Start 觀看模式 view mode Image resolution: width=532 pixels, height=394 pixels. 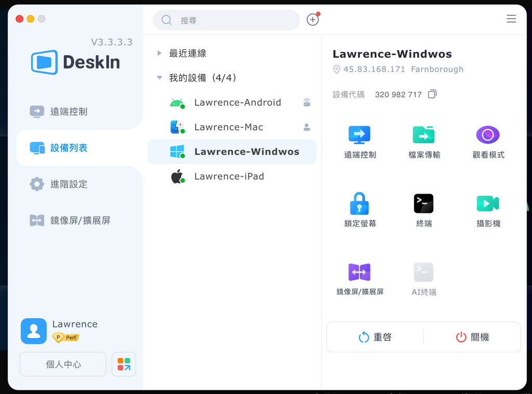[488, 135]
